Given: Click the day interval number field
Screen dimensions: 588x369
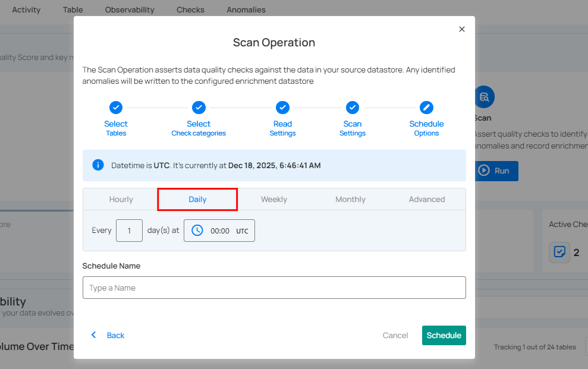Looking at the screenshot, I should [129, 231].
